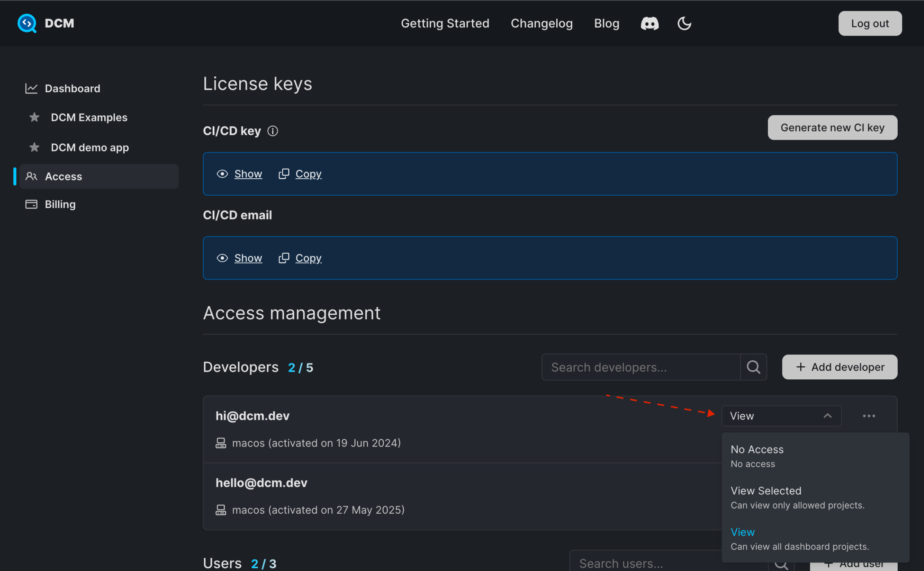Screen dimensions: 924x571
Task: Click the device icon next to macos activation
Action: [x=221, y=443]
